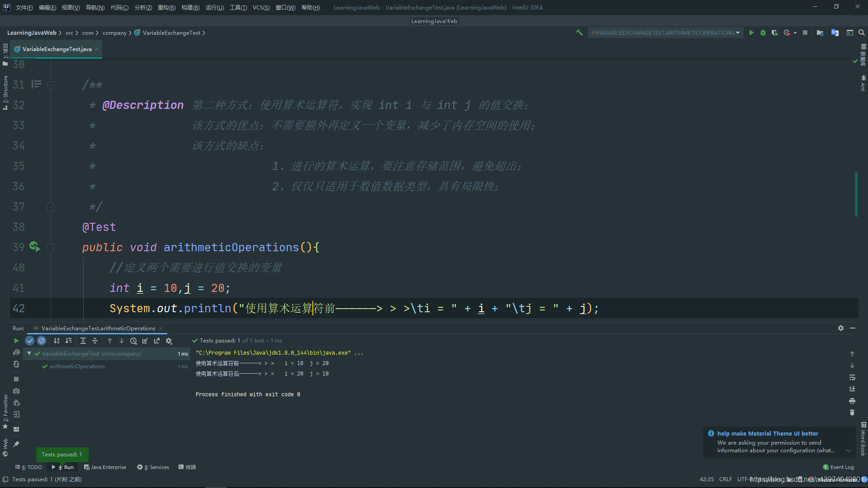This screenshot has width=868, height=488.
Task: Open the 8: Services tool window tab
Action: 153,467
